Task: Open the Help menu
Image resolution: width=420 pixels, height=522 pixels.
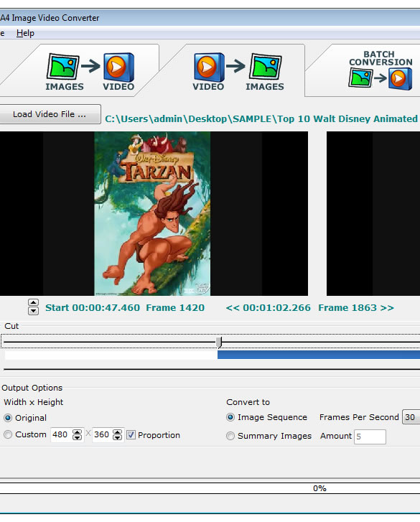Action: [x=25, y=33]
